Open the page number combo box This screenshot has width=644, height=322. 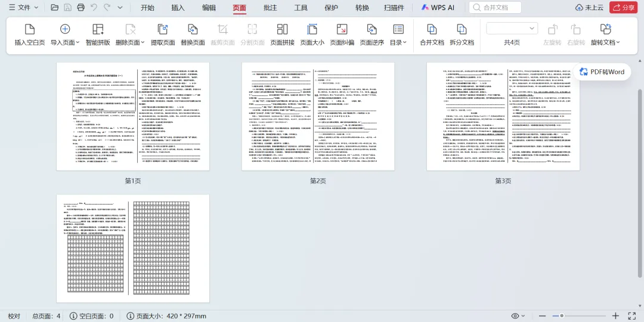click(x=512, y=29)
